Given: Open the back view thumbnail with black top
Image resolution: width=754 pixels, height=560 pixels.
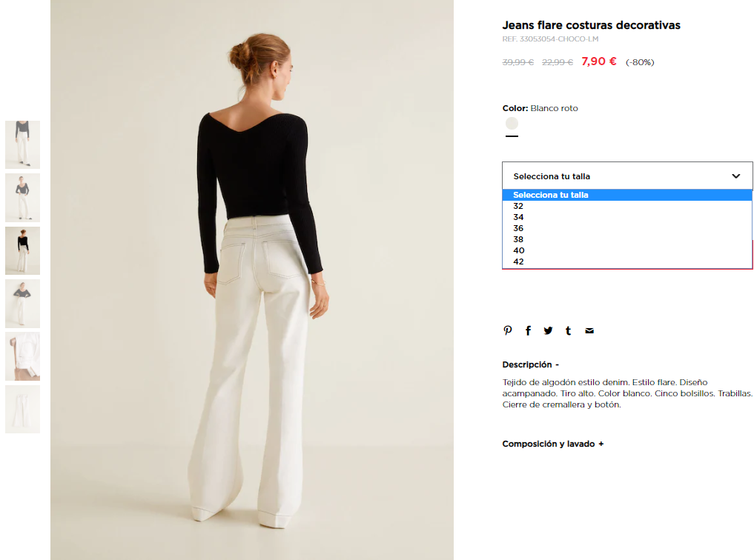Looking at the screenshot, I should 22,250.
